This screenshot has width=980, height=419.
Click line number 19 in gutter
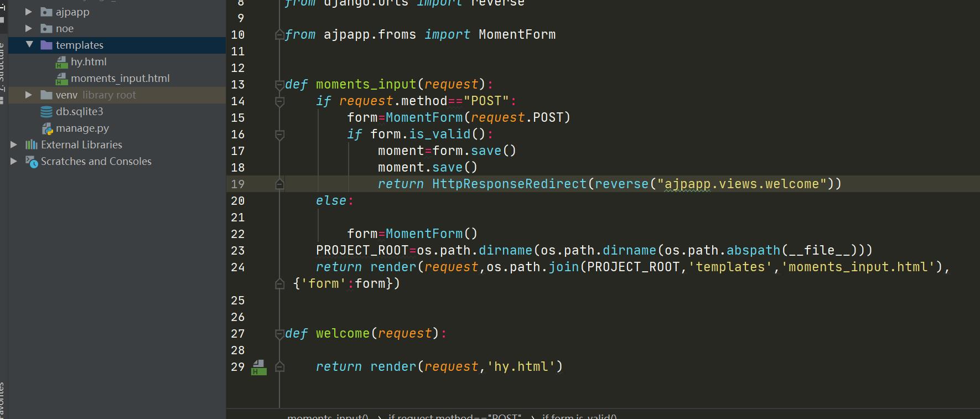tap(237, 184)
